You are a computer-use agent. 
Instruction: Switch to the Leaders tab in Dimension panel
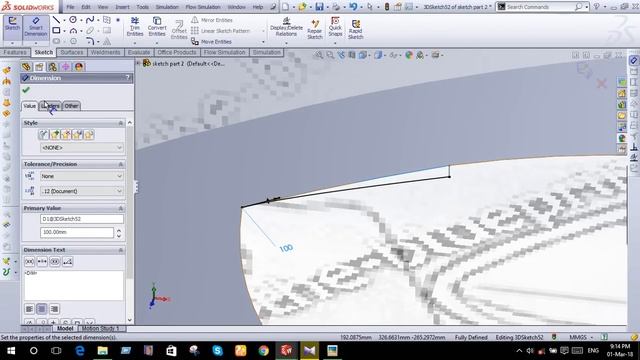[x=50, y=106]
